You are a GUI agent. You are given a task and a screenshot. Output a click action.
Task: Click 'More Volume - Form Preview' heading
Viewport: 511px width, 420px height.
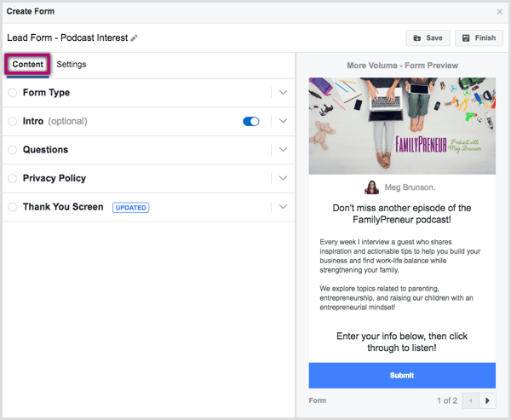(403, 66)
